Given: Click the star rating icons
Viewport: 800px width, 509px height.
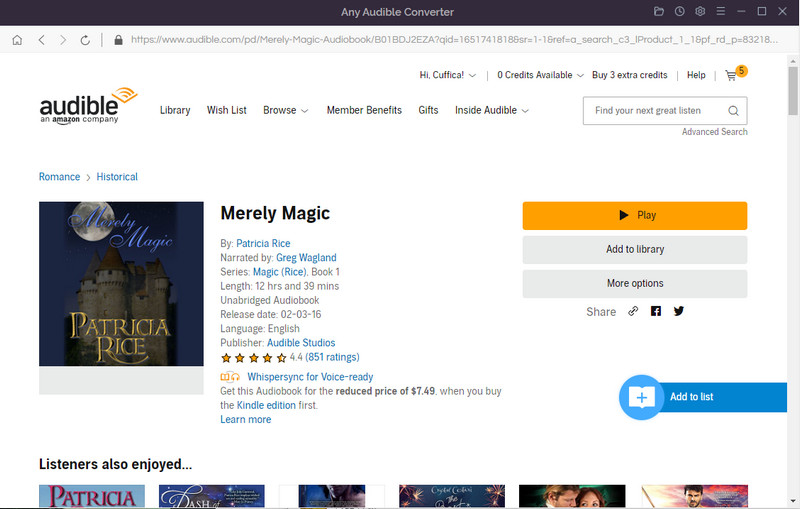Looking at the screenshot, I should tap(254, 358).
